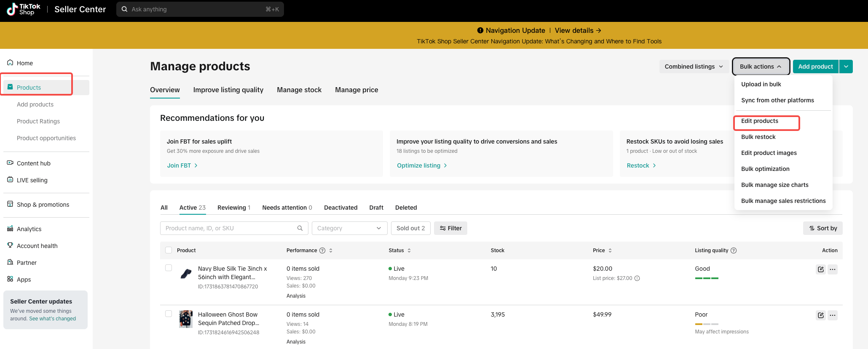Image resolution: width=868 pixels, height=349 pixels.
Task: Switch to Manage stock tab
Action: pyautogui.click(x=299, y=90)
